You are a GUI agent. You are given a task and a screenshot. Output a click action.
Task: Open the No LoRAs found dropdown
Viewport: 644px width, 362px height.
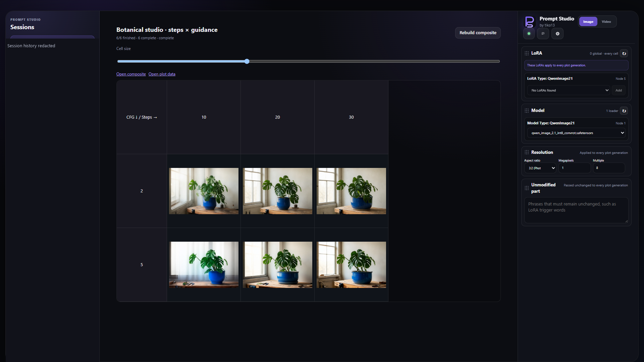tap(569, 90)
